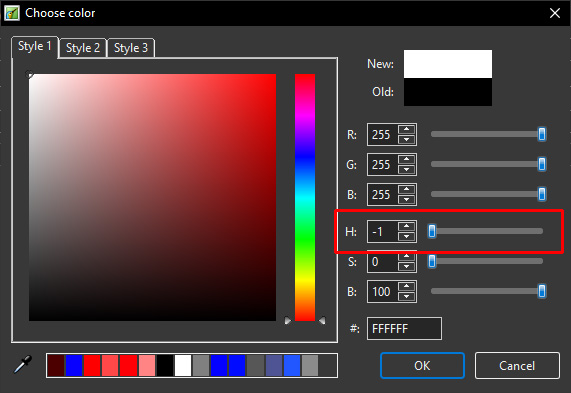Decrease the G value with down arrow
This screenshot has width=571, height=393.
[406, 169]
